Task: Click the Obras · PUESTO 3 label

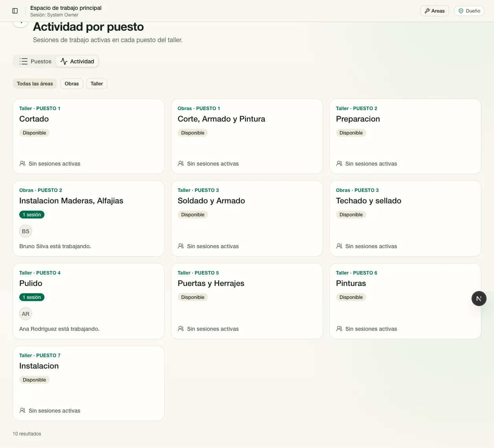Action: (x=357, y=190)
